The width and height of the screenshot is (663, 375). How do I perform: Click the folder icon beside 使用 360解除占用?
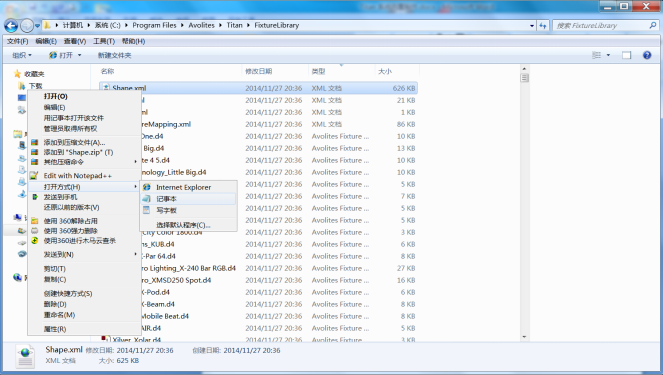tap(35, 221)
